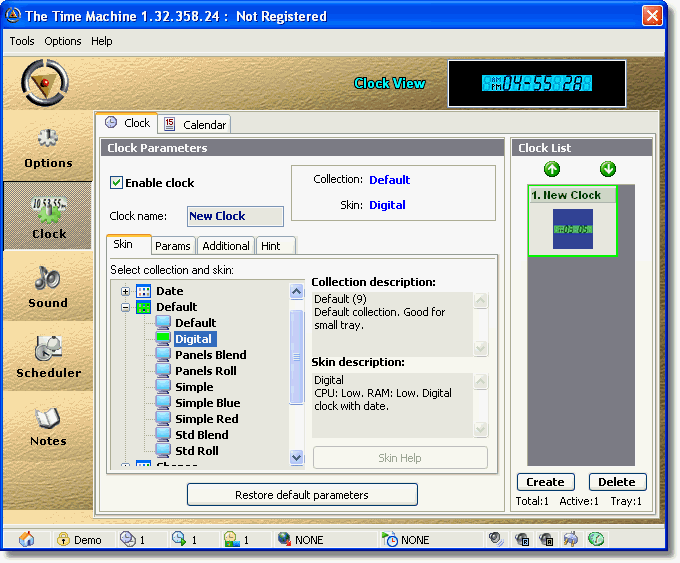Move clock up with green up arrow

click(552, 169)
